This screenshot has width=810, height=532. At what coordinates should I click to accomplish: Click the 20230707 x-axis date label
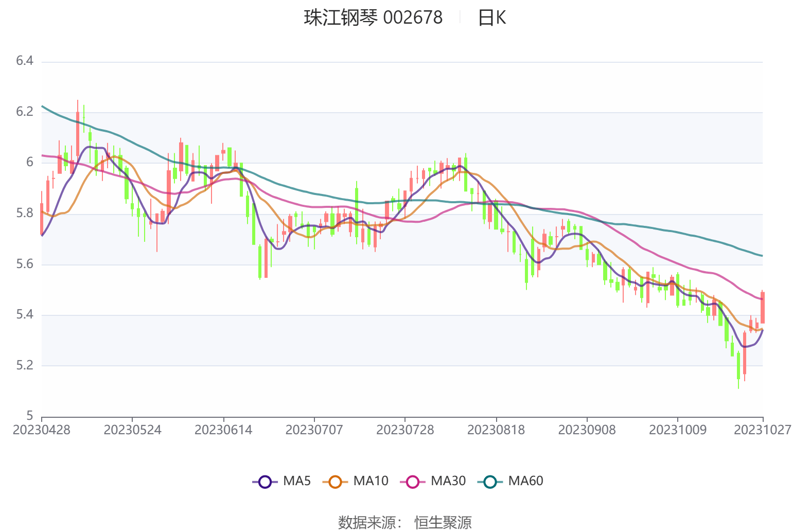coord(314,430)
